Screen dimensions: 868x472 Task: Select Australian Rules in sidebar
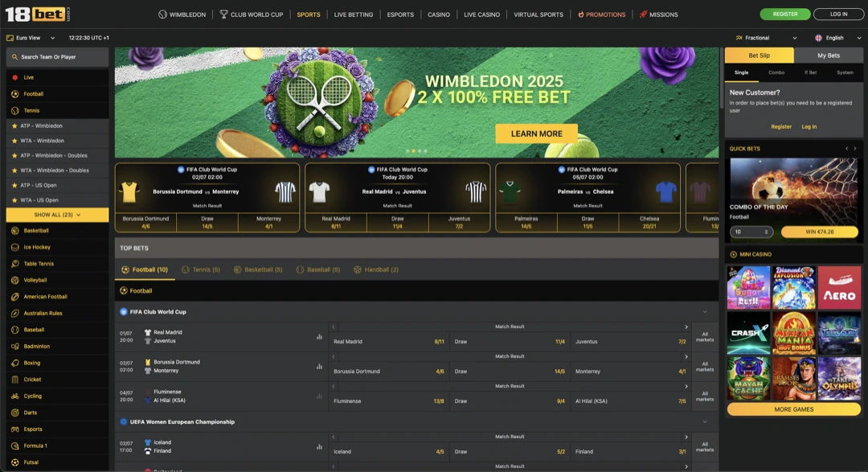pyautogui.click(x=57, y=314)
